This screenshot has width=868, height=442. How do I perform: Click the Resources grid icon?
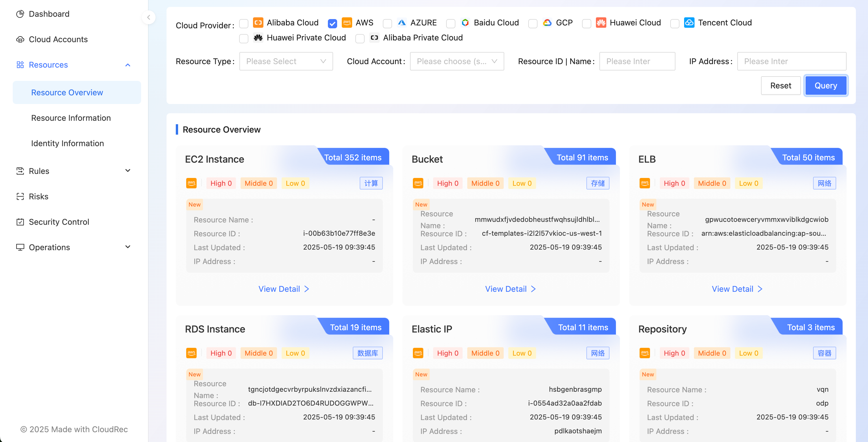click(20, 65)
